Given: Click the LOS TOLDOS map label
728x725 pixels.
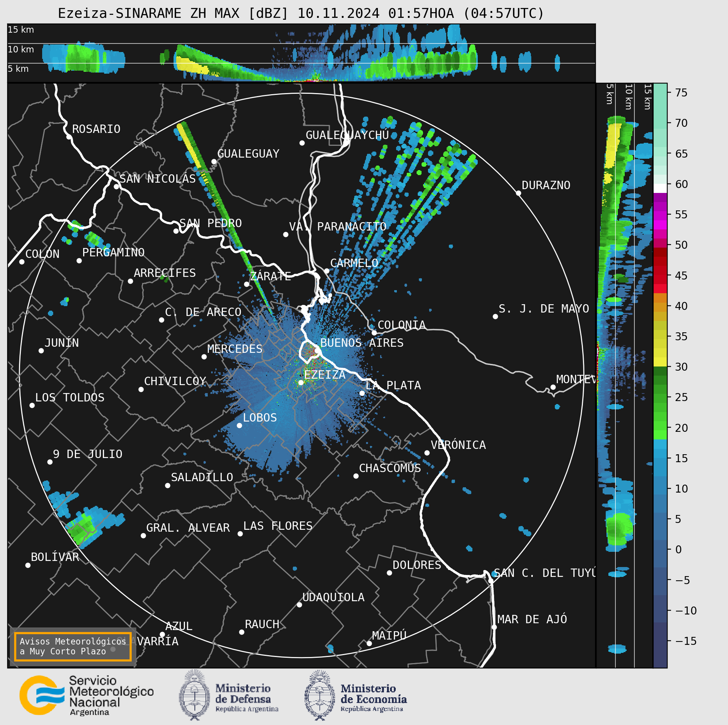Looking at the screenshot, I should pos(70,398).
